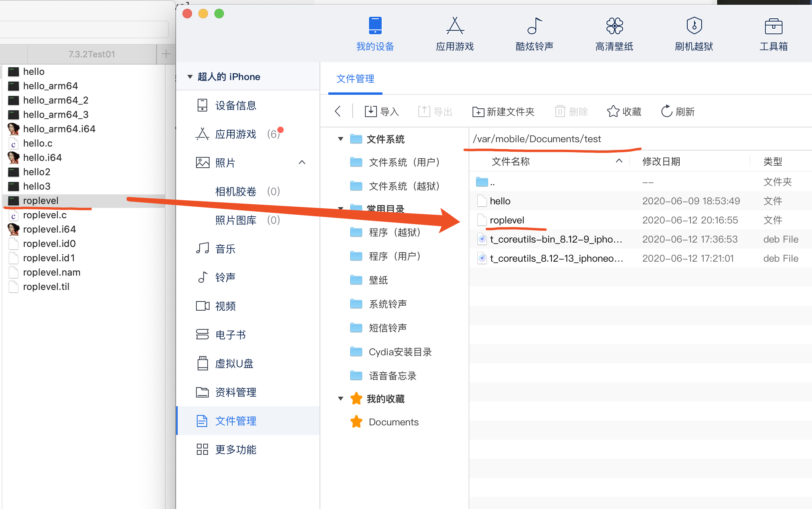812x509 pixels.
Task: Select 铃声 in the sidebar
Action: click(x=248, y=277)
